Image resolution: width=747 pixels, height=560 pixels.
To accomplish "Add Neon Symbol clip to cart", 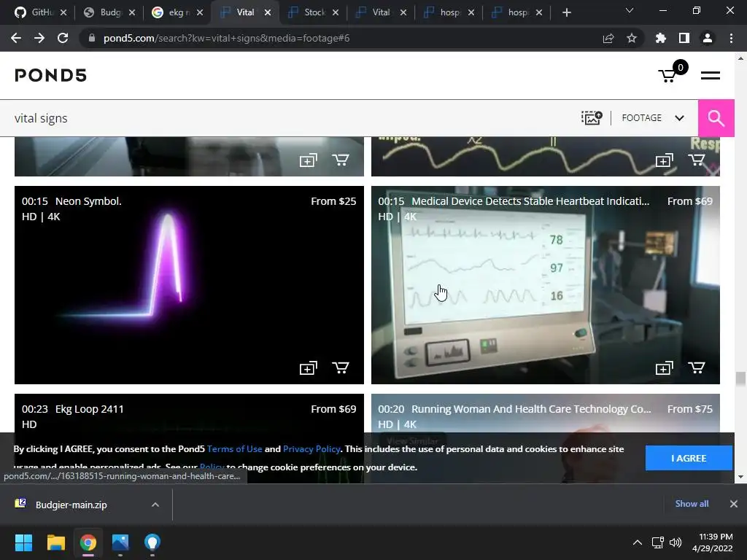I will [x=341, y=367].
